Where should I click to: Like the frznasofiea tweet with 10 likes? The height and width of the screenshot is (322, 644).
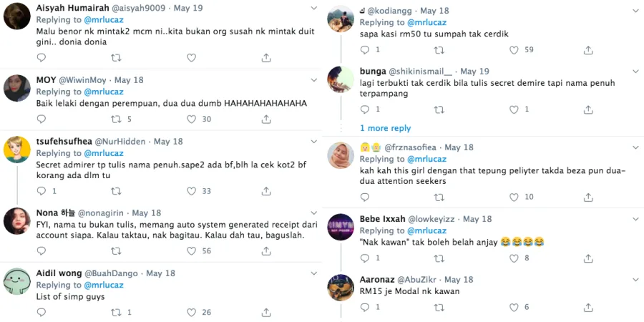point(513,197)
